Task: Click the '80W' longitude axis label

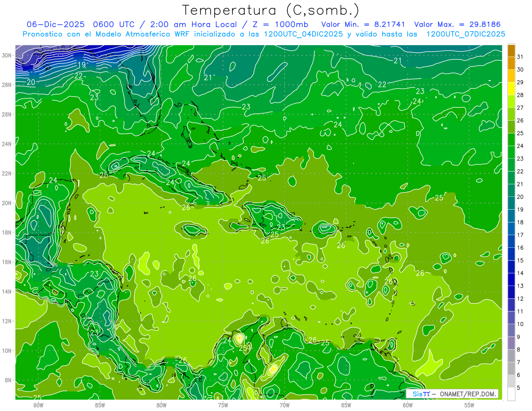Action: (161, 405)
